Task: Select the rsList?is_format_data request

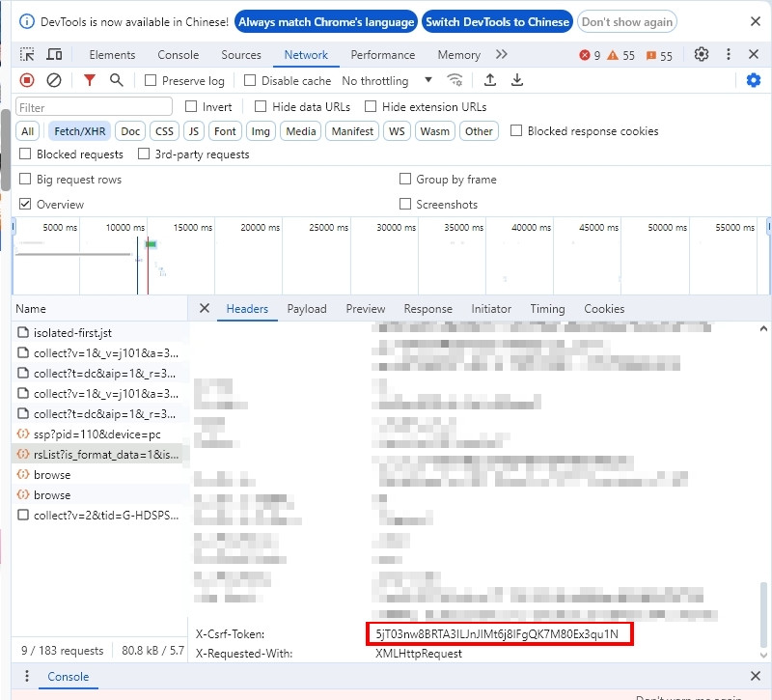Action: pos(98,454)
